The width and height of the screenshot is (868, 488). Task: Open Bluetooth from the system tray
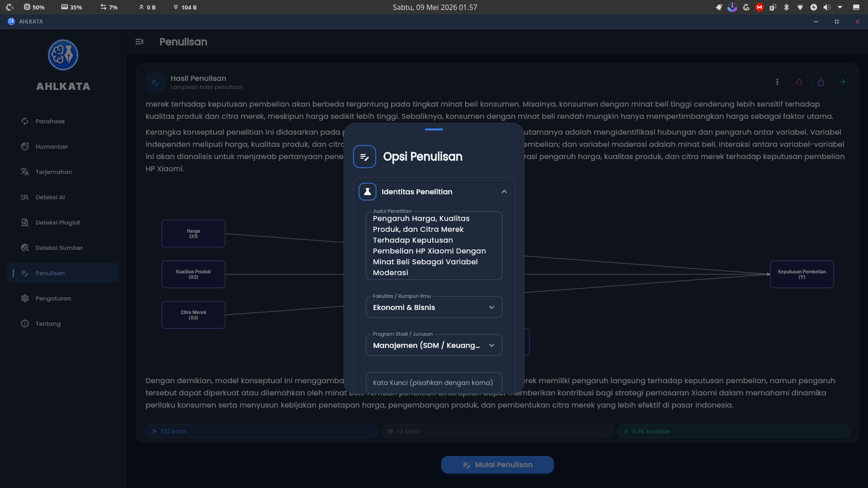pyautogui.click(x=786, y=7)
